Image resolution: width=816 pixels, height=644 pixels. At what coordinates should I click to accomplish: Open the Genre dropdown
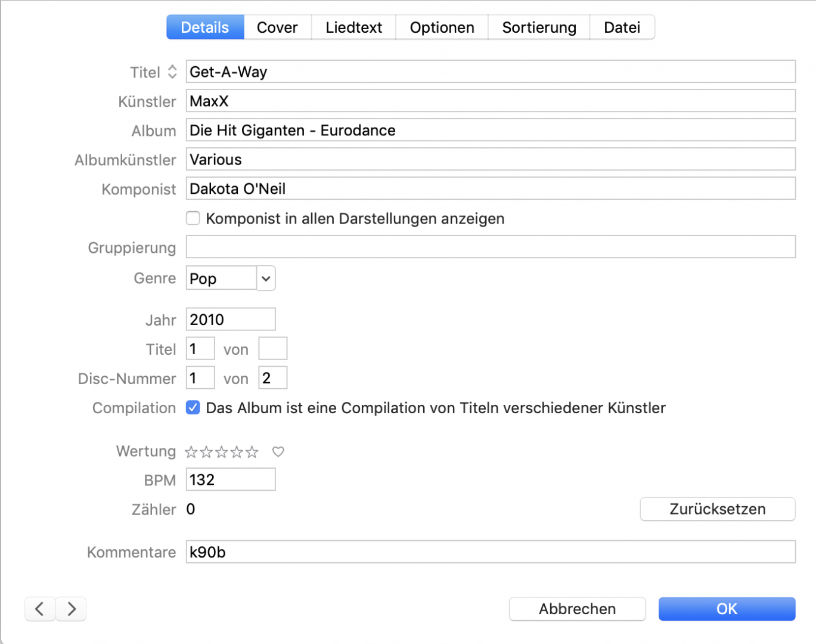point(265,278)
